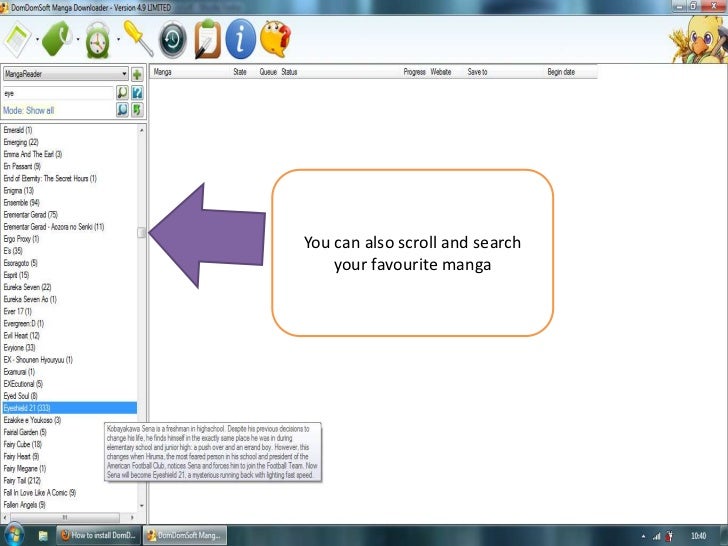Click the 'Save to' column header
Viewport: 728px width, 546px height.
[477, 72]
